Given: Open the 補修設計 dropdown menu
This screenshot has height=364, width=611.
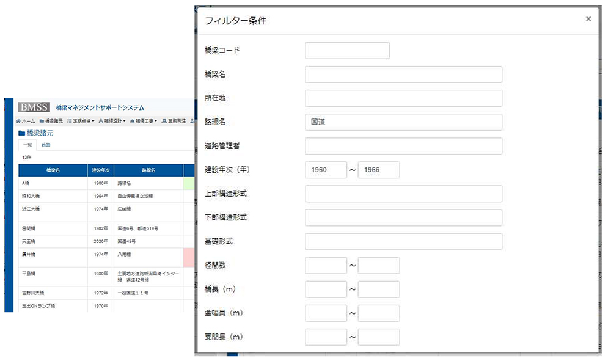Looking at the screenshot, I should [115, 121].
